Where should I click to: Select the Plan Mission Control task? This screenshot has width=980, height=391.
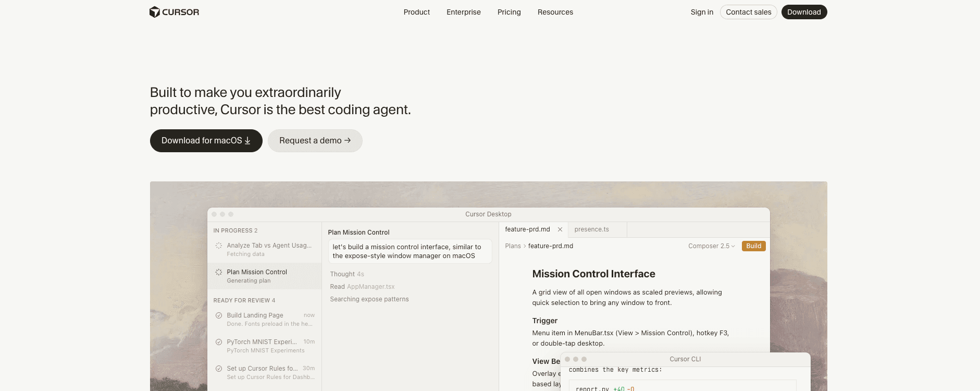[265, 276]
